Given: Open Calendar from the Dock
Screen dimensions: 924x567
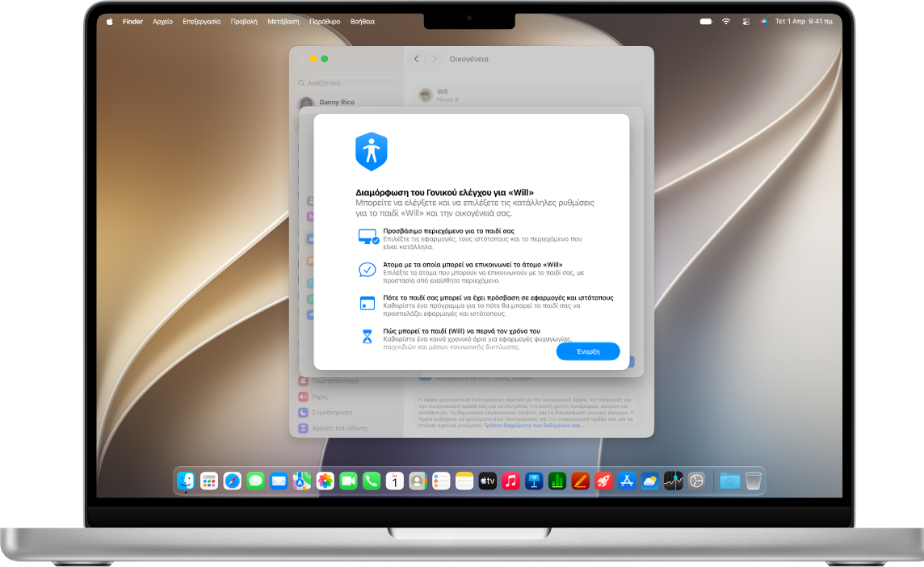Looking at the screenshot, I should coord(395,481).
